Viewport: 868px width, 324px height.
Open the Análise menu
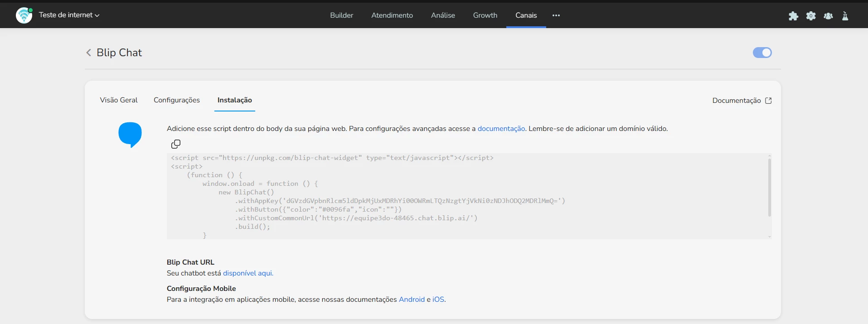(x=443, y=15)
